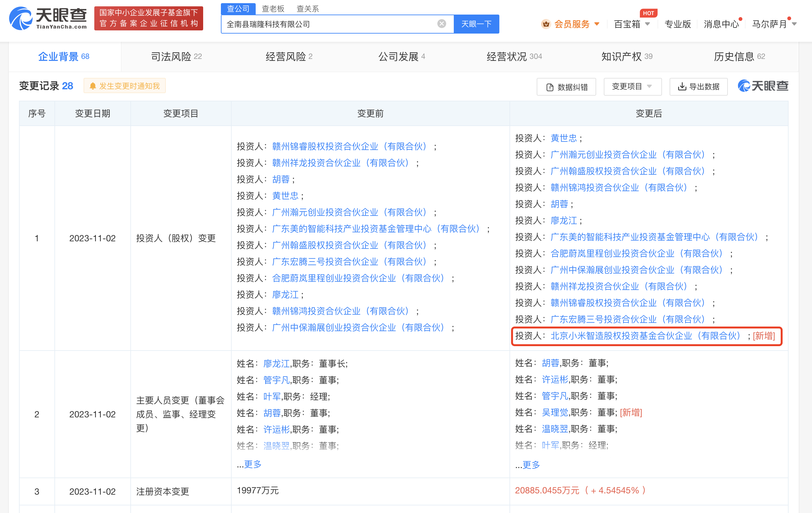Select the 历史信息 tab

739,56
